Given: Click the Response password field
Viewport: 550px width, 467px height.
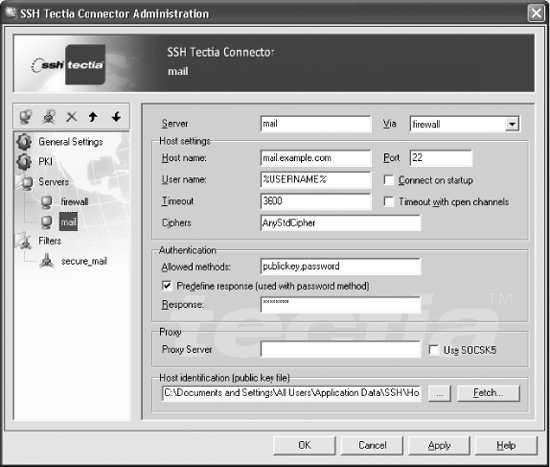Looking at the screenshot, I should pos(341,305).
